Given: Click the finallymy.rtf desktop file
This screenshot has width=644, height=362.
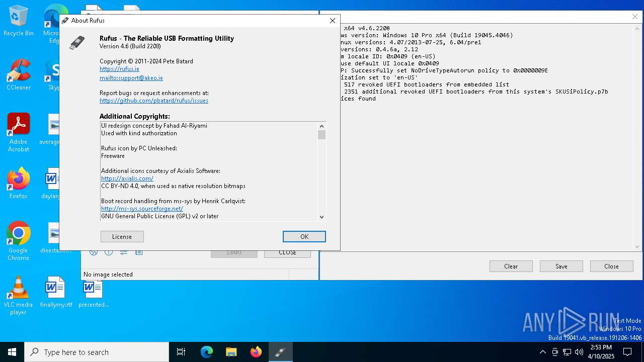Looking at the screenshot, I should (x=56, y=292).
